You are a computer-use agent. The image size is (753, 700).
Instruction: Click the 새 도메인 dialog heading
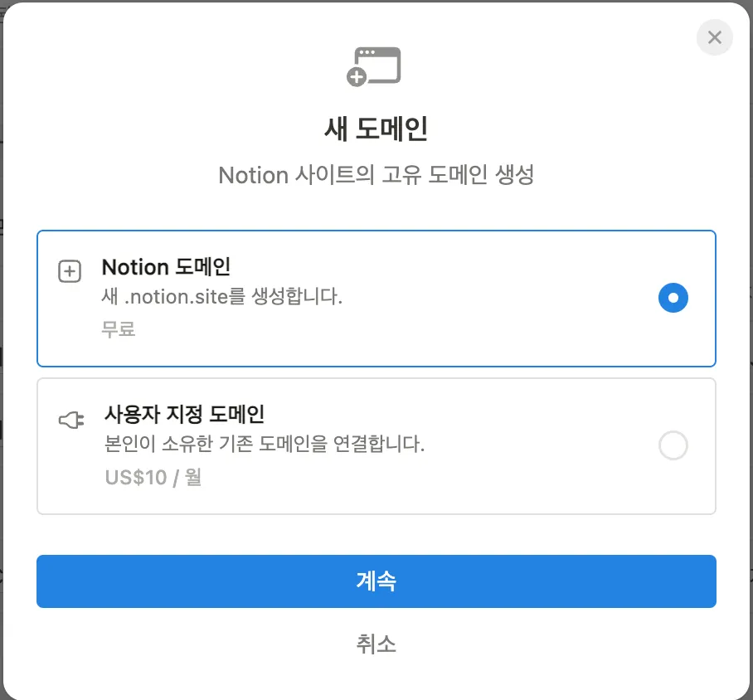(376, 129)
